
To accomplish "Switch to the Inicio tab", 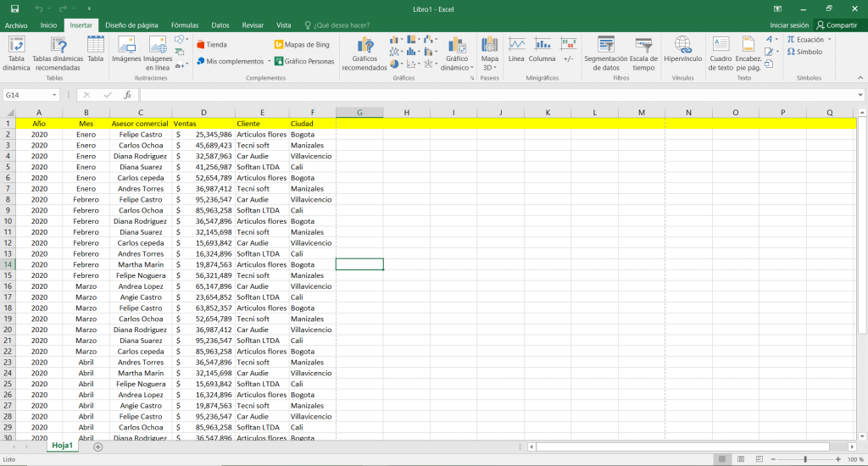I will click(48, 25).
